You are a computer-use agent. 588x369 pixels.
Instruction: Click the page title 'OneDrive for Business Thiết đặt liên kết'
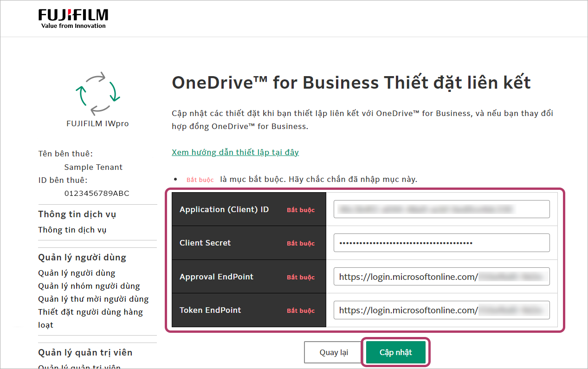351,83
